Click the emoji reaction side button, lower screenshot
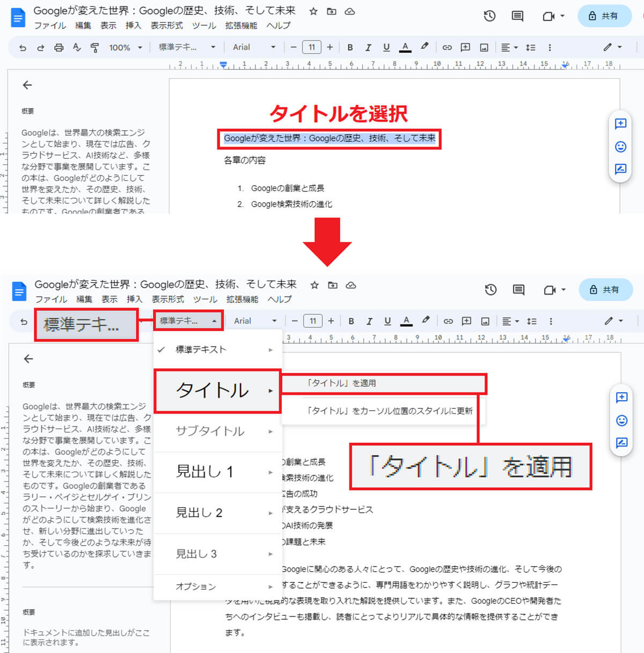Viewport: 644px width, 653px height. pos(621,420)
